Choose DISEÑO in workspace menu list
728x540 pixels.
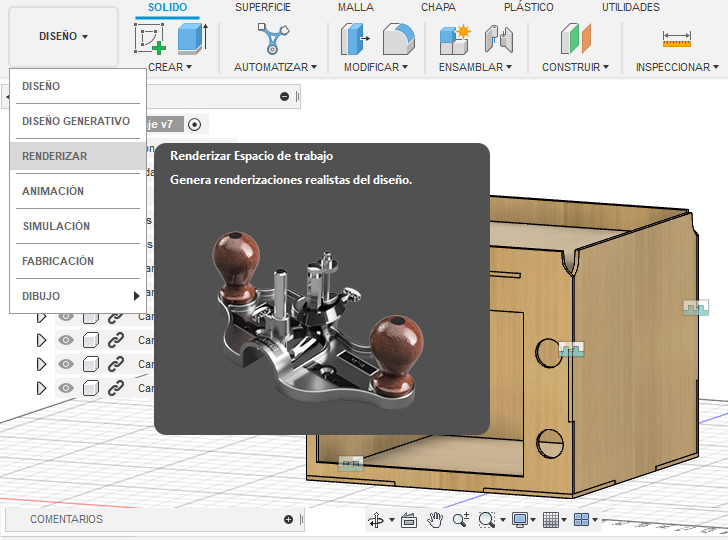(78, 86)
